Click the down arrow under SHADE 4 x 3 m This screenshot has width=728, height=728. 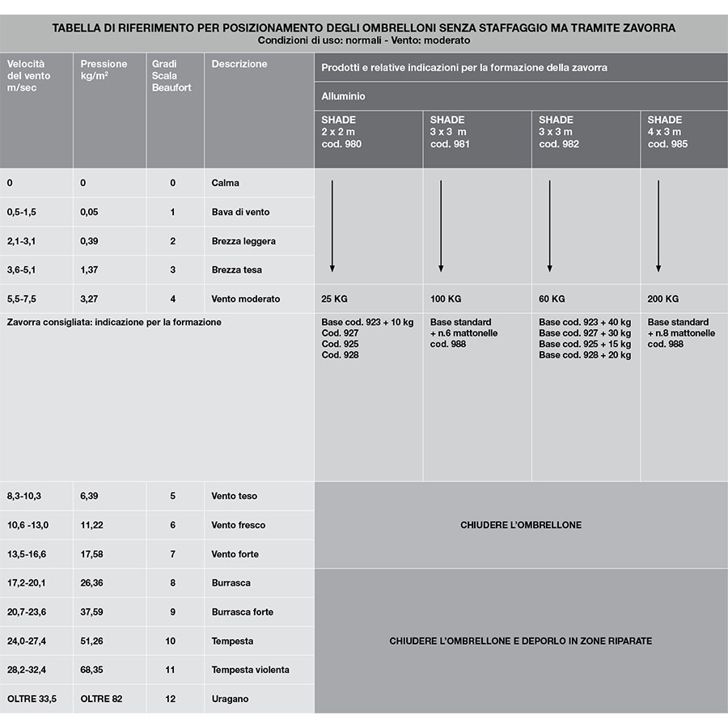[658, 226]
